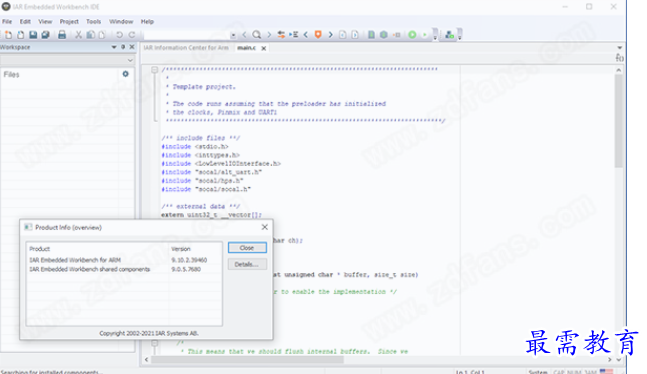
Task: Go to previous search result arrow
Action: [244, 35]
